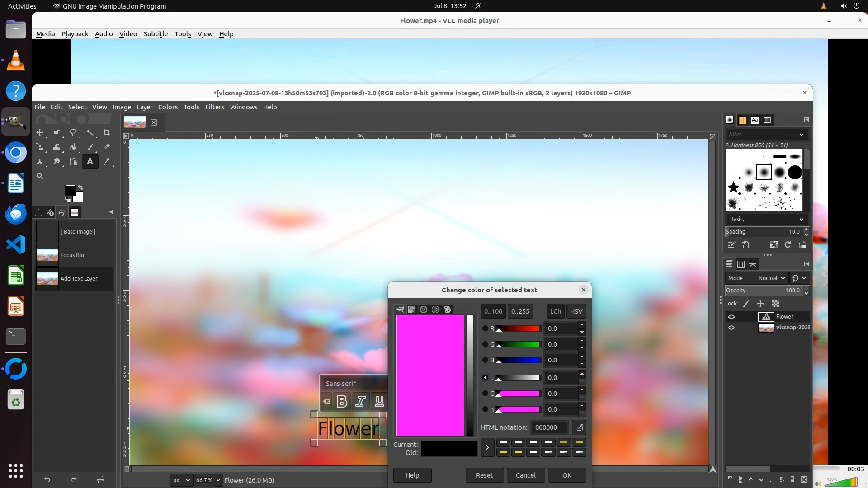Open the Colors menu
The width and height of the screenshot is (868, 488).
(168, 107)
